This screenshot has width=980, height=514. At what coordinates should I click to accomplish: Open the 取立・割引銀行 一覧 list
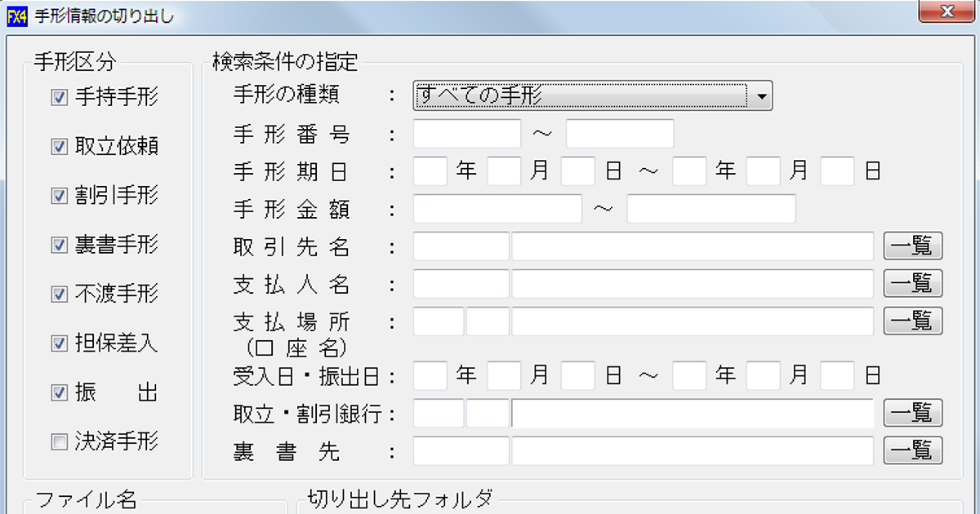[x=912, y=413]
